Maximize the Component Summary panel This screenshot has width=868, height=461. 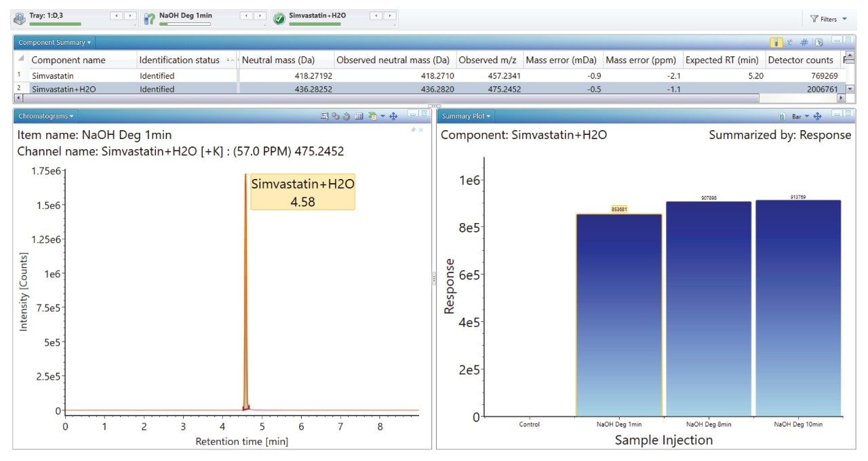pyautogui.click(x=848, y=40)
